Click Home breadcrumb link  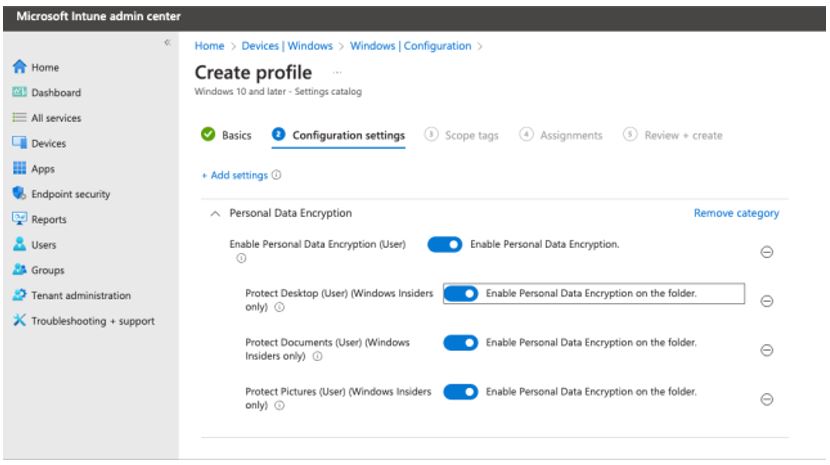[x=210, y=46]
